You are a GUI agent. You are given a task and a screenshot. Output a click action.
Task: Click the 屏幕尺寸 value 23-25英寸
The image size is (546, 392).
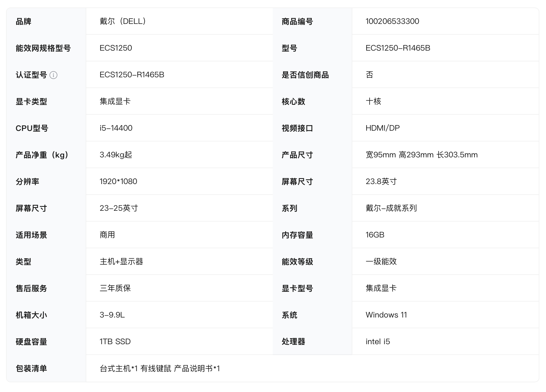119,208
